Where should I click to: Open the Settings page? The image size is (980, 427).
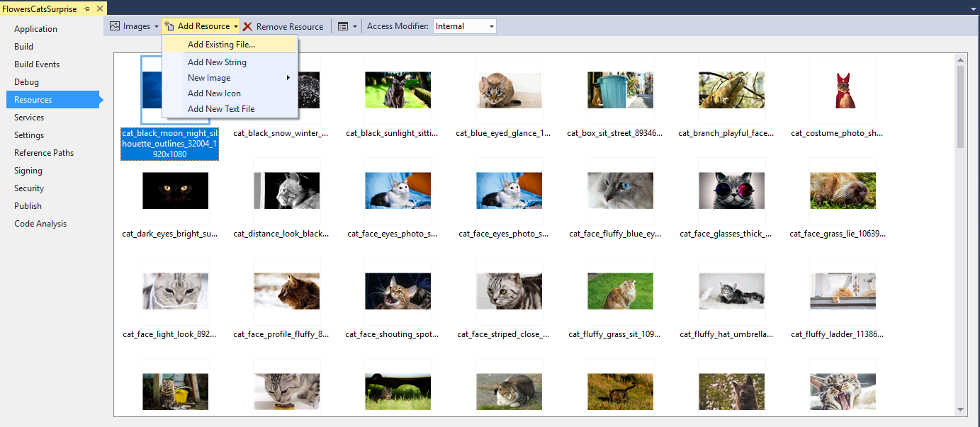[29, 135]
